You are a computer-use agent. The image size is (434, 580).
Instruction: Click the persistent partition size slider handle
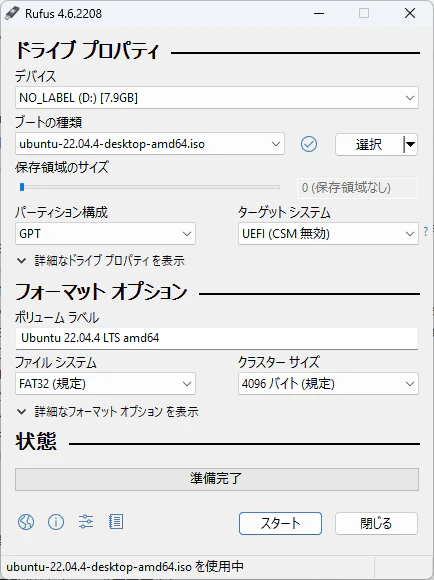point(22,187)
